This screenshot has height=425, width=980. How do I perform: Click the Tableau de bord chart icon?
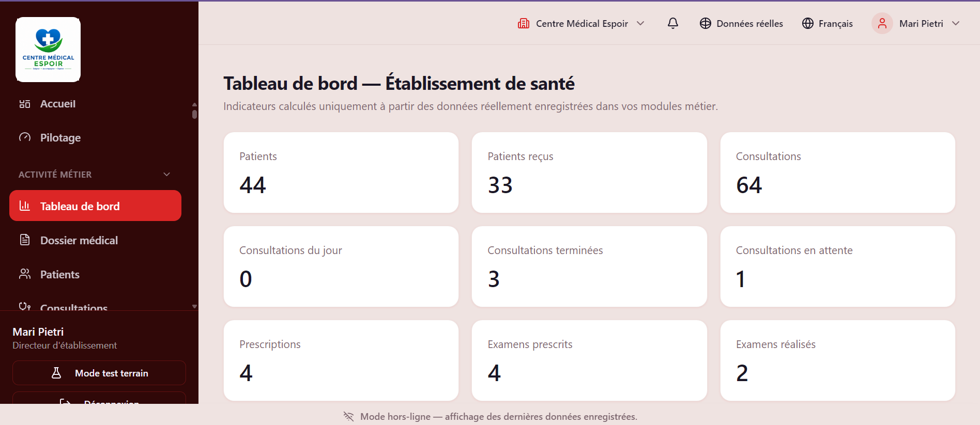(25, 206)
